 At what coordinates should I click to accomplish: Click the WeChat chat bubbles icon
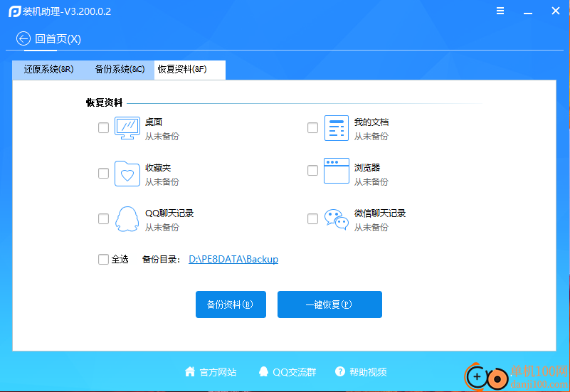[337, 219]
